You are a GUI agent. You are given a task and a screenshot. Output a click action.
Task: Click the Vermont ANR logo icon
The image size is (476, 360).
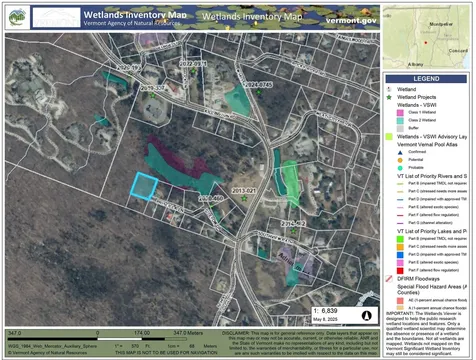click(17, 17)
